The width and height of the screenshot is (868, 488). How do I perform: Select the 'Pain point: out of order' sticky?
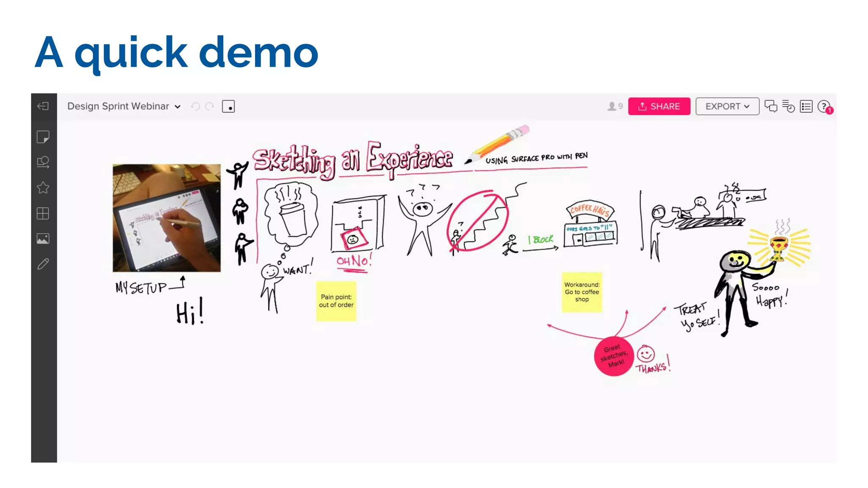click(336, 301)
